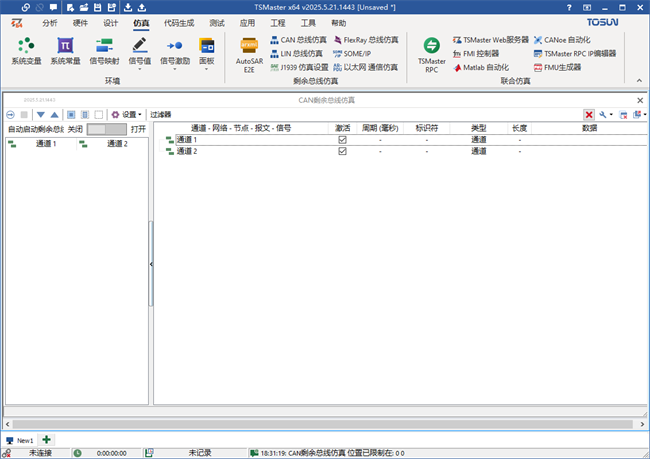Viewport: 650px width, 459px height.
Task: Open AutoSAR E2E tool
Action: pos(248,51)
